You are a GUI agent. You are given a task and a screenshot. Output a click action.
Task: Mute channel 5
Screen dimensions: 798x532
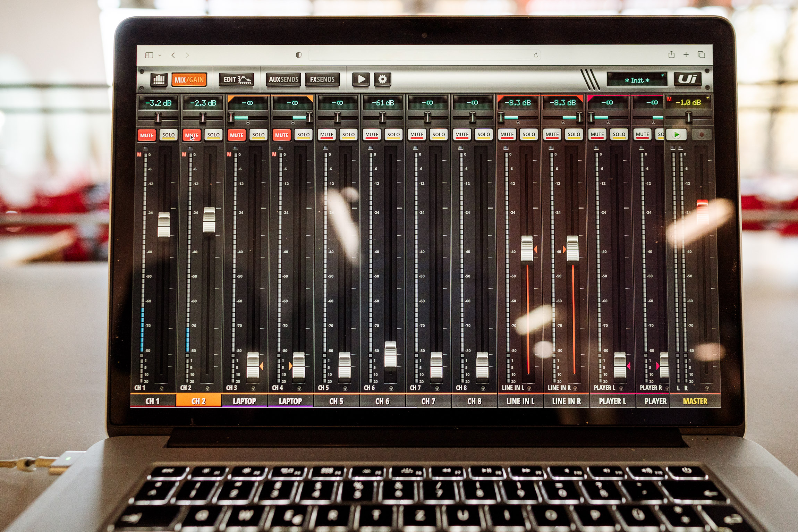pos(327,135)
